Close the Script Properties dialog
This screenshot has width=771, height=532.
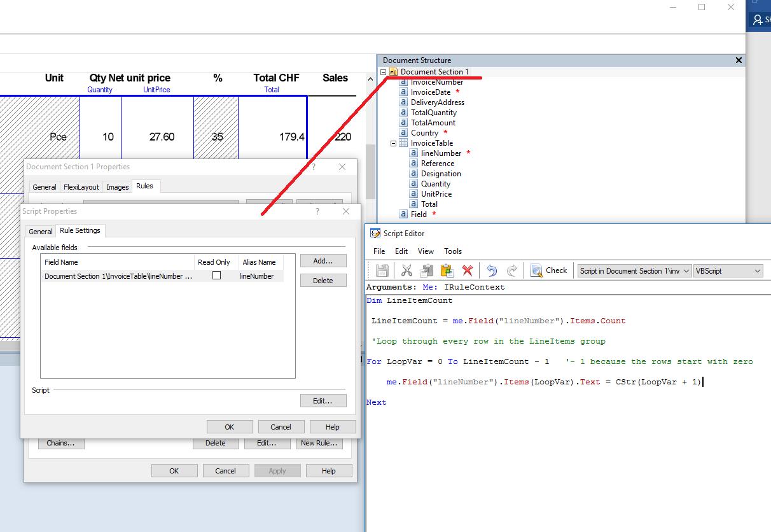(346, 211)
